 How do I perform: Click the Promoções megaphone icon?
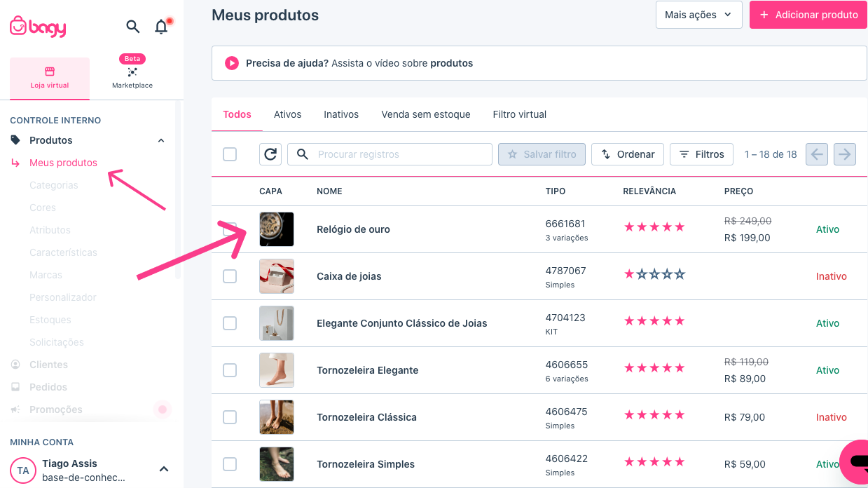click(x=15, y=409)
